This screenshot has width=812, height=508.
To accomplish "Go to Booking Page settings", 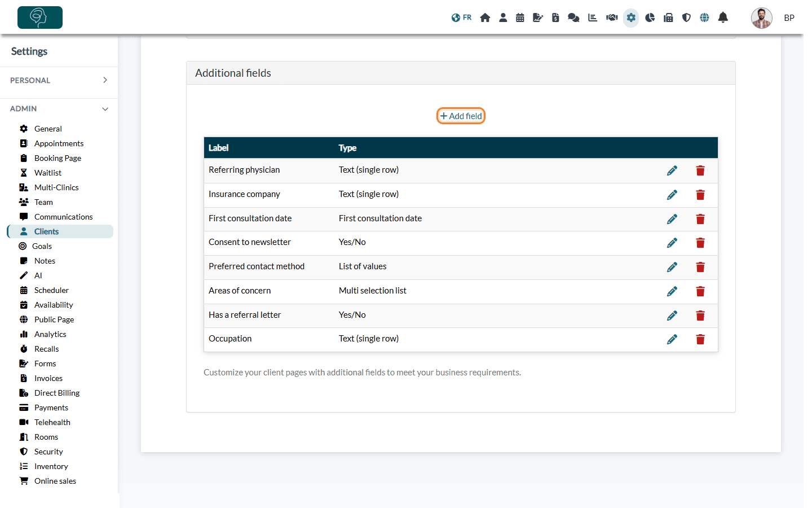I will click(x=58, y=158).
